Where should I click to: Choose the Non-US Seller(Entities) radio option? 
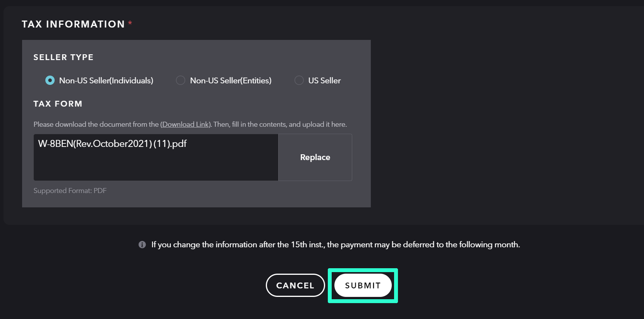181,80
